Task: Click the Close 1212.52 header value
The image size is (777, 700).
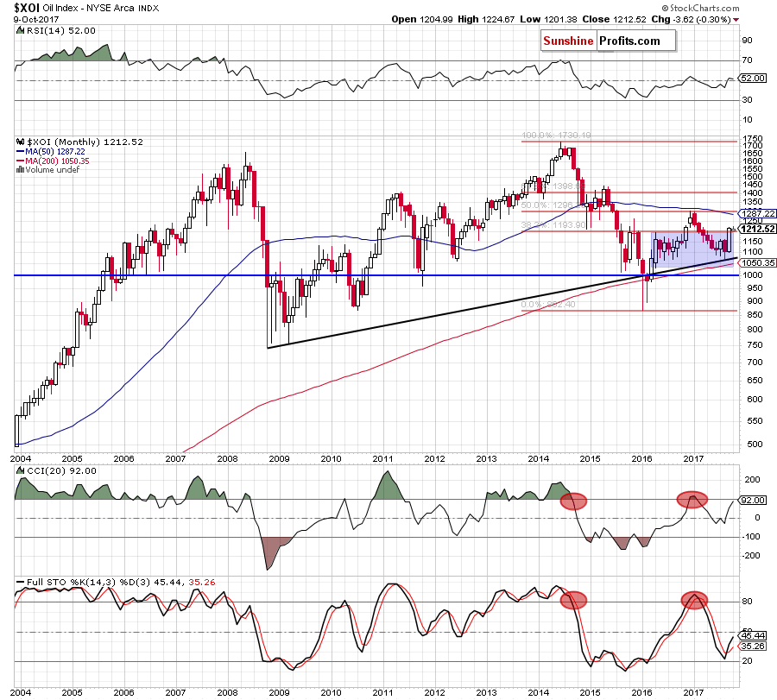Action: 614,19
